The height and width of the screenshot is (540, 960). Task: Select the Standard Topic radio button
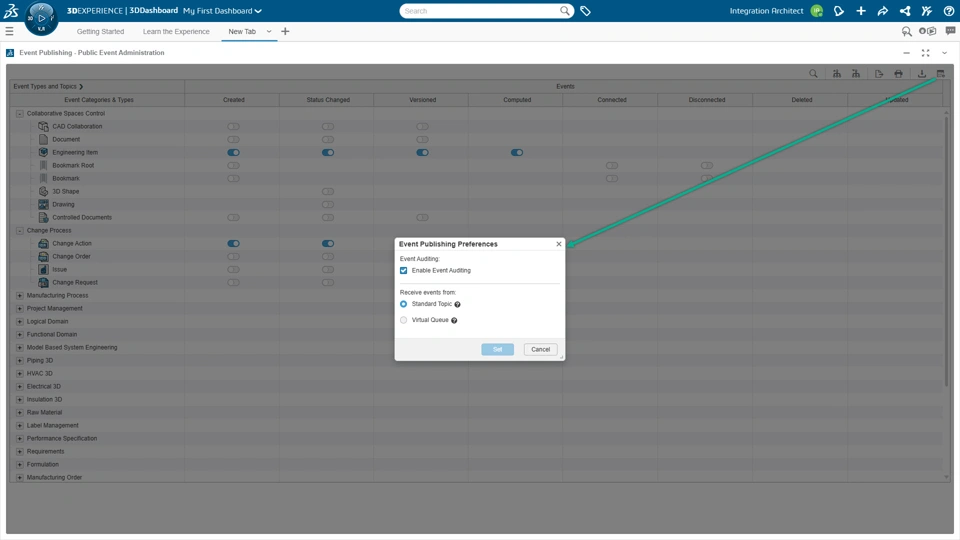(x=404, y=304)
